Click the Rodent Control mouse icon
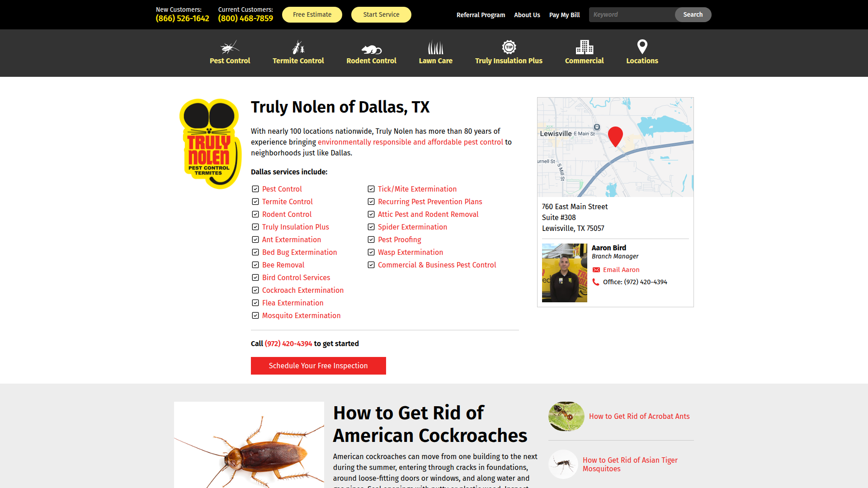This screenshot has width=868, height=488. (x=371, y=49)
